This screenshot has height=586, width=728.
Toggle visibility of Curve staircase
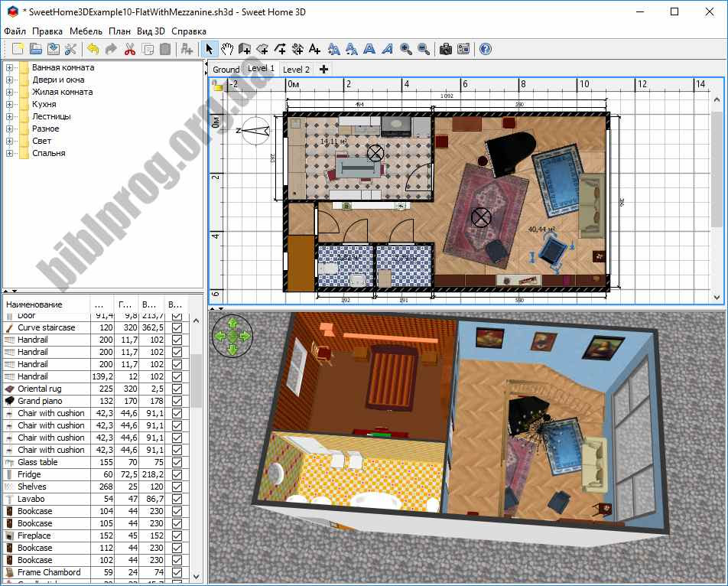coord(177,327)
